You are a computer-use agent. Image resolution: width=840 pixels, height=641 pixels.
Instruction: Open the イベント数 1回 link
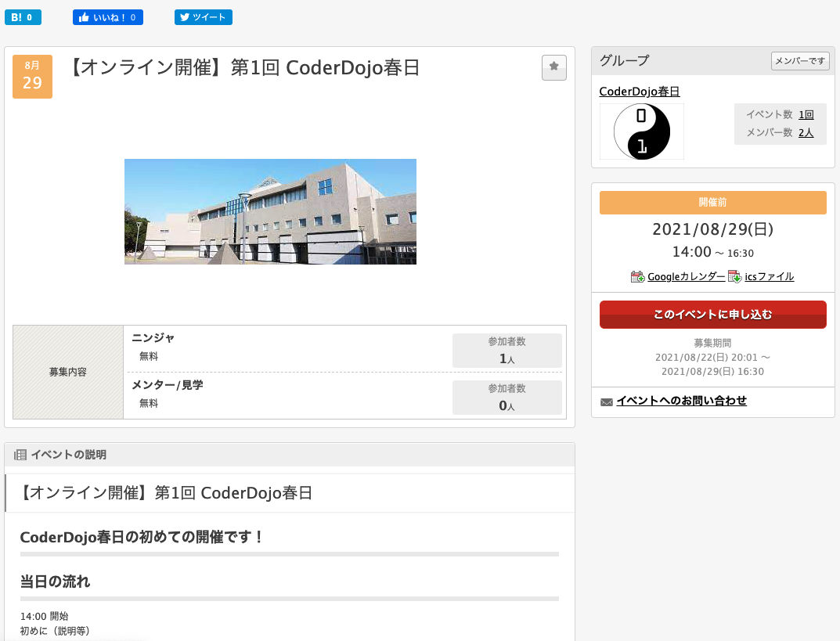point(806,114)
